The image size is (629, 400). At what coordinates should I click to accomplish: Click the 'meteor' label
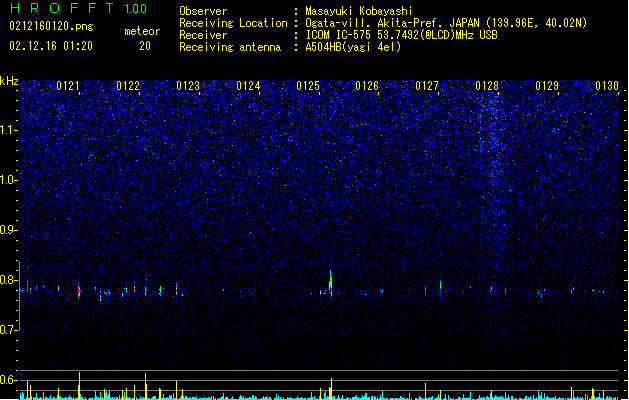tap(142, 31)
